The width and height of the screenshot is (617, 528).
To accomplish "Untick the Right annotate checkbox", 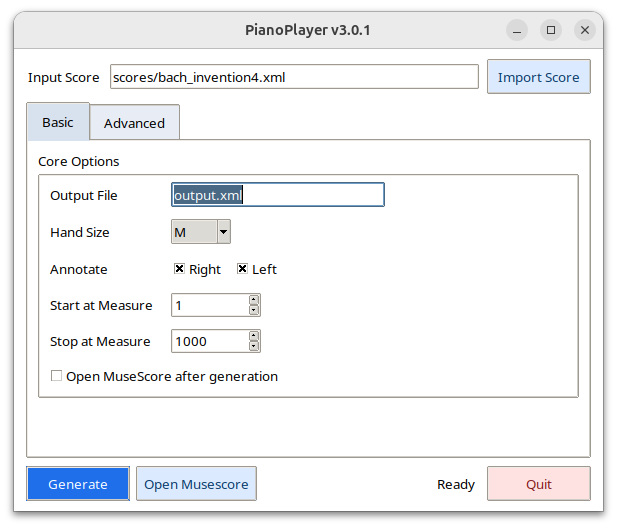I will [179, 269].
